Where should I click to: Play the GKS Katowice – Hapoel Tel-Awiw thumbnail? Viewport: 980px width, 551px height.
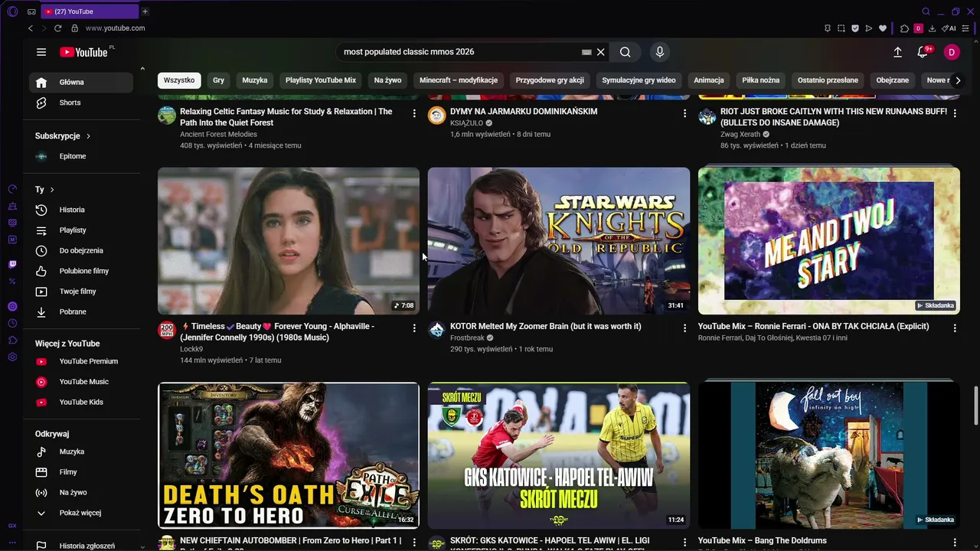(x=559, y=456)
